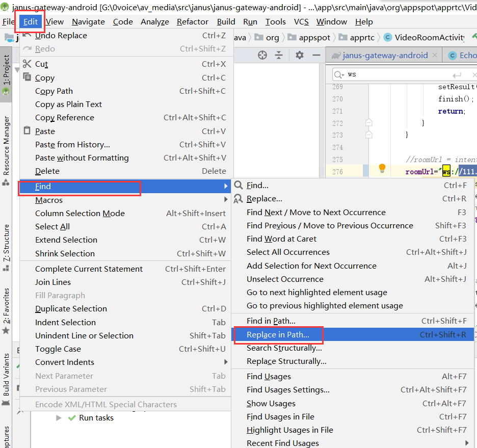Screen dimensions: 477x448
Task: Click the Cut scissors icon
Action: [27, 64]
